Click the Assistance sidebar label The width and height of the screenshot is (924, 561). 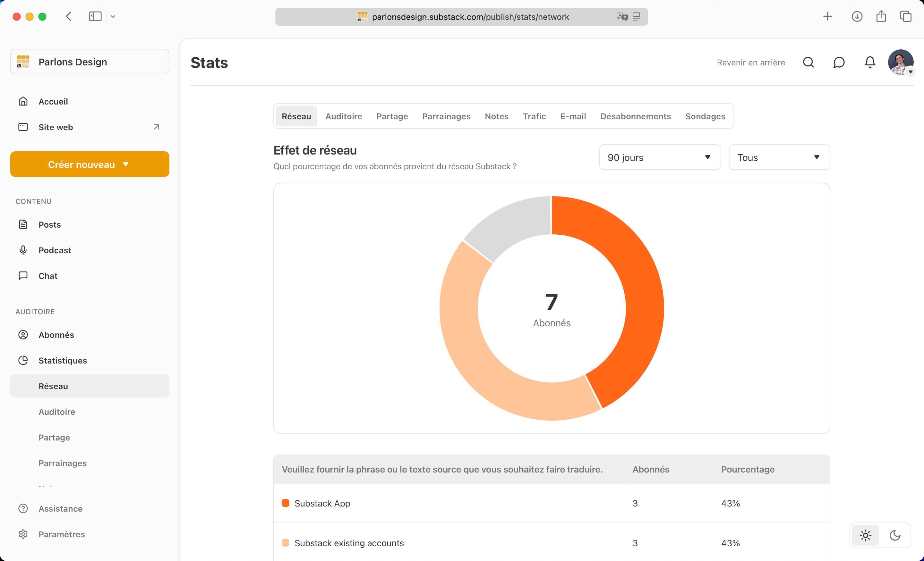click(x=60, y=508)
